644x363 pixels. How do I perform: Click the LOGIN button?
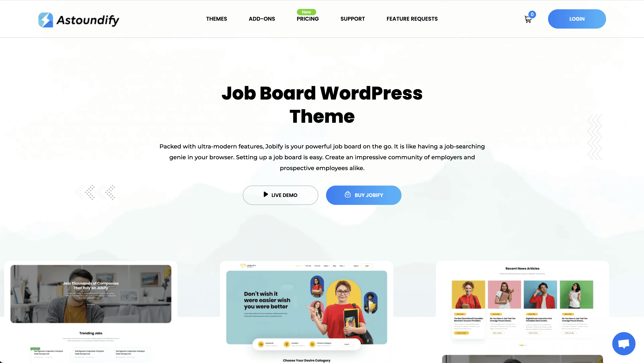[577, 19]
